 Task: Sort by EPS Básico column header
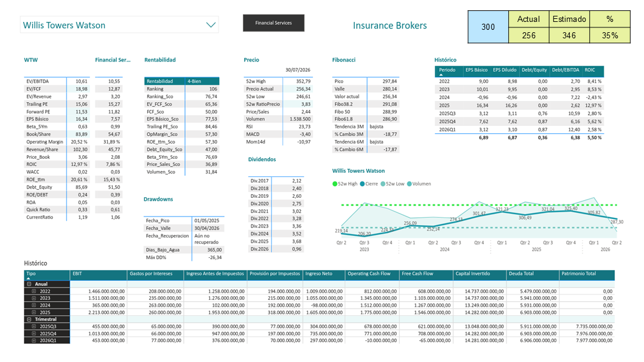477,70
